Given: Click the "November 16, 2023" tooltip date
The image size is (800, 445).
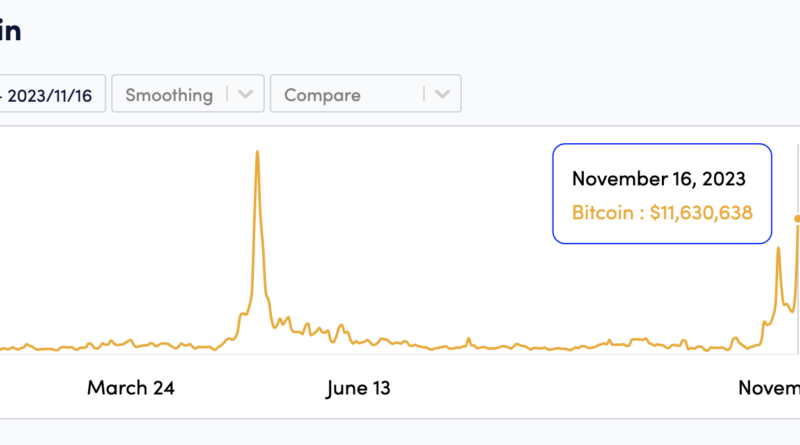Looking at the screenshot, I should point(658,179).
